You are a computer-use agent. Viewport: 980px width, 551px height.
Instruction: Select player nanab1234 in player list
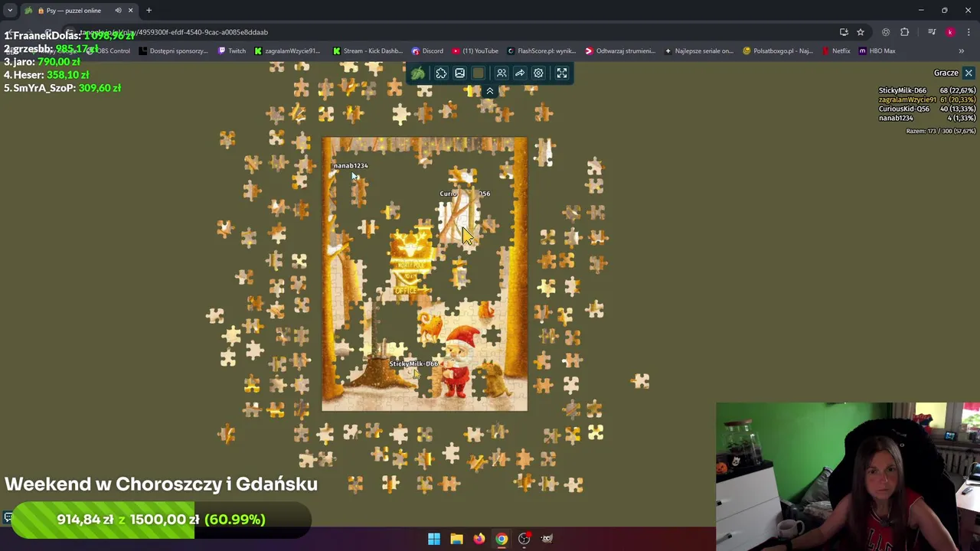click(x=896, y=118)
